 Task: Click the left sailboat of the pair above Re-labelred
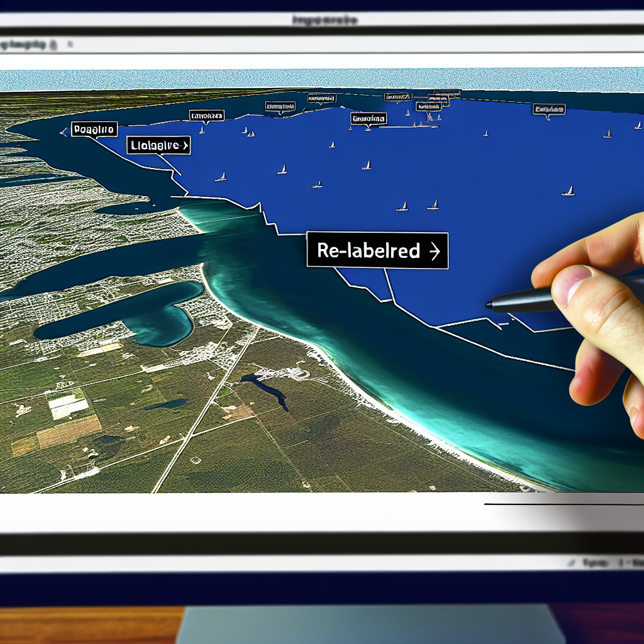click(x=402, y=206)
